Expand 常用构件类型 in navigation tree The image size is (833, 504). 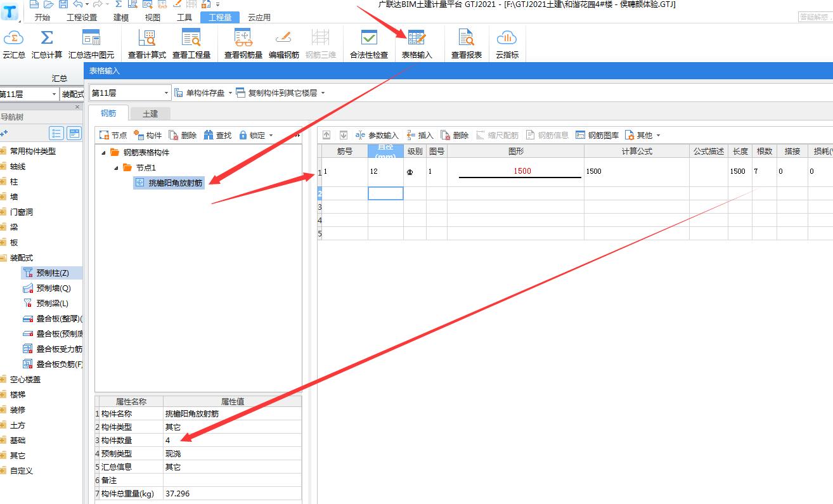(x=3, y=152)
